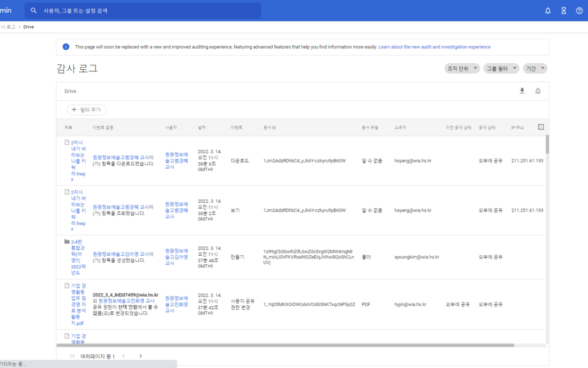588x368 pixels.
Task: Click file icon beside the PDF title
Action: [67, 285]
